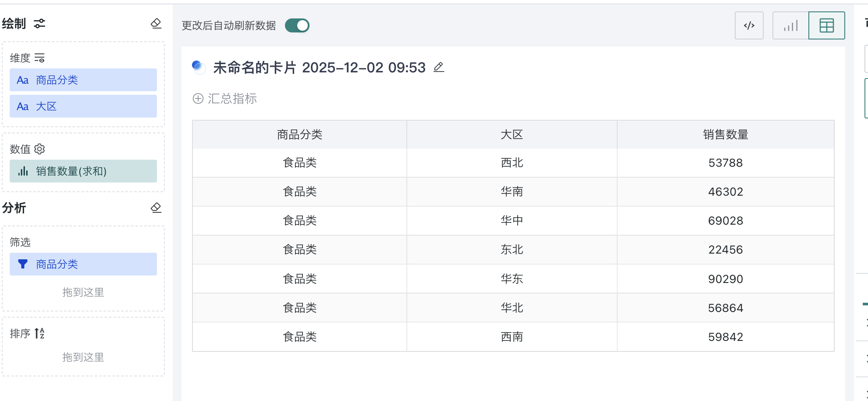
Task: Click the pencil icon to rename 未命名的卡片
Action: [x=438, y=68]
